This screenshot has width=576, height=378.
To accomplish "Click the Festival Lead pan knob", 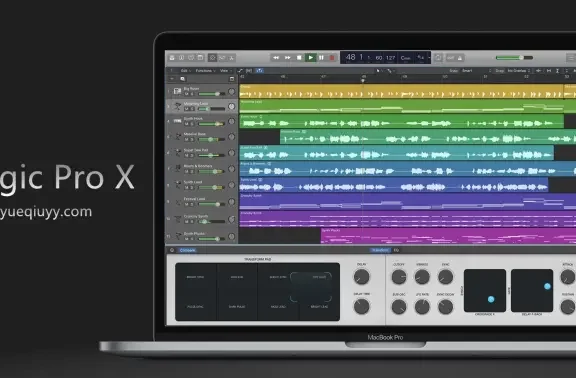I will 231,202.
